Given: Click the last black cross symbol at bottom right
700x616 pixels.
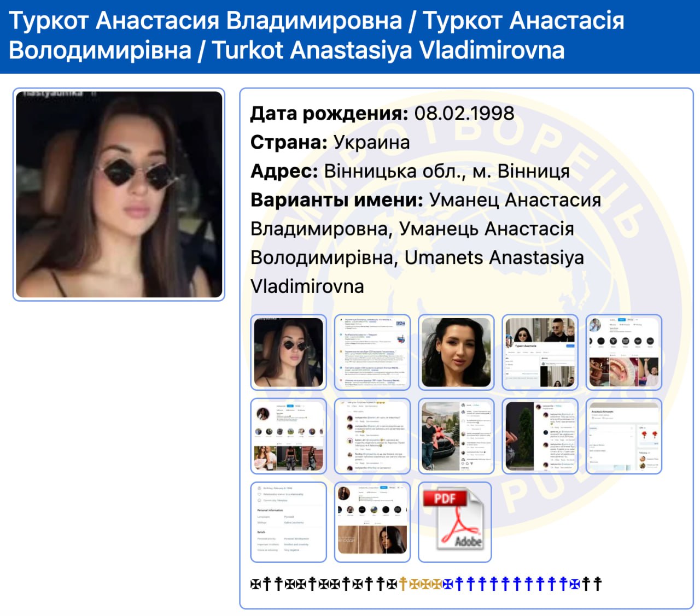Looking at the screenshot, I should tap(598, 584).
